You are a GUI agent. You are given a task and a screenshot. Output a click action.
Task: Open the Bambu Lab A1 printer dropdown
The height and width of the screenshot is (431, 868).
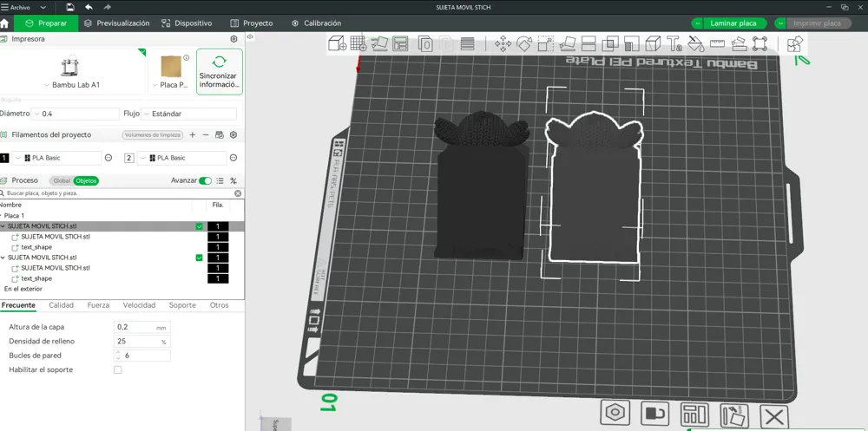[72, 85]
